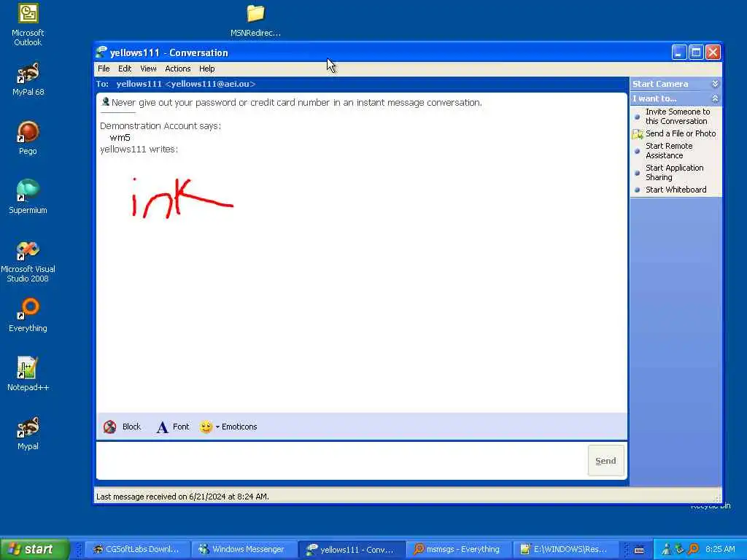This screenshot has height=560, width=747.
Task: Switch to E:\WINDOWS\Res… taskbar button
Action: pyautogui.click(x=565, y=549)
